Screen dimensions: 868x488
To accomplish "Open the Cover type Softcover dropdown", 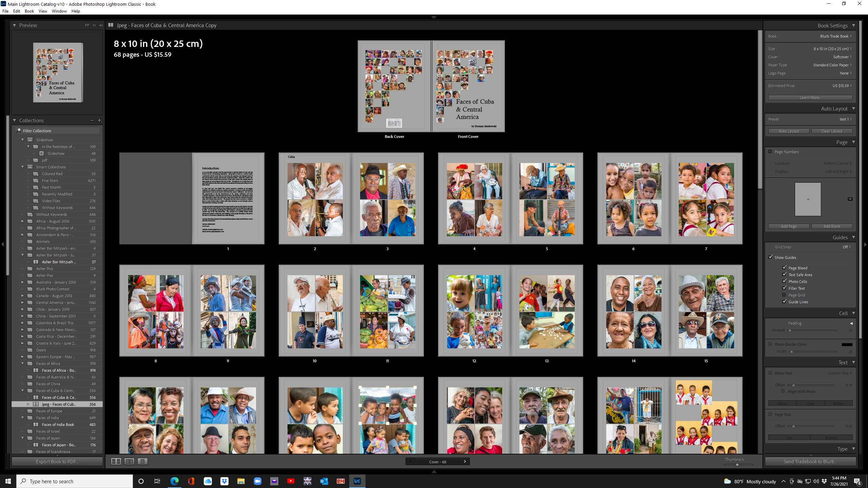I will (x=842, y=57).
